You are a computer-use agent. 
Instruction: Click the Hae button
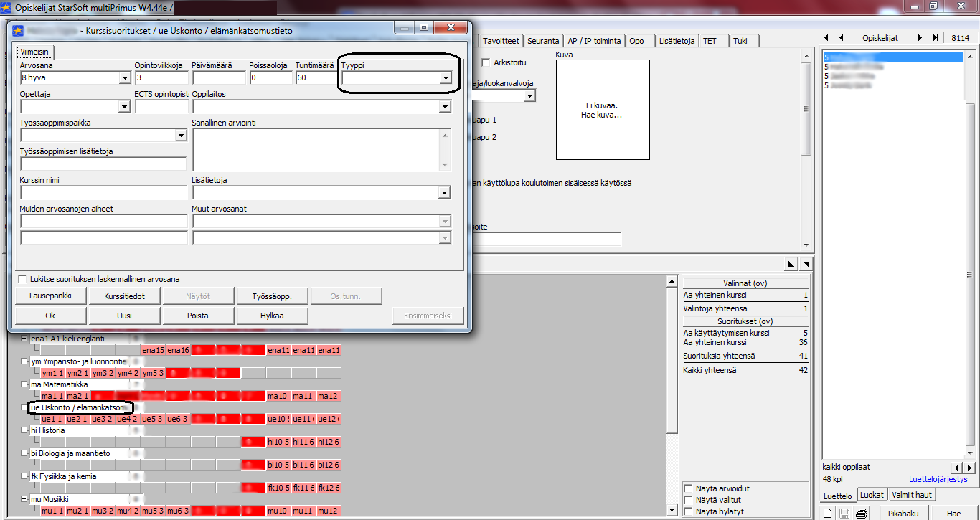[953, 513]
